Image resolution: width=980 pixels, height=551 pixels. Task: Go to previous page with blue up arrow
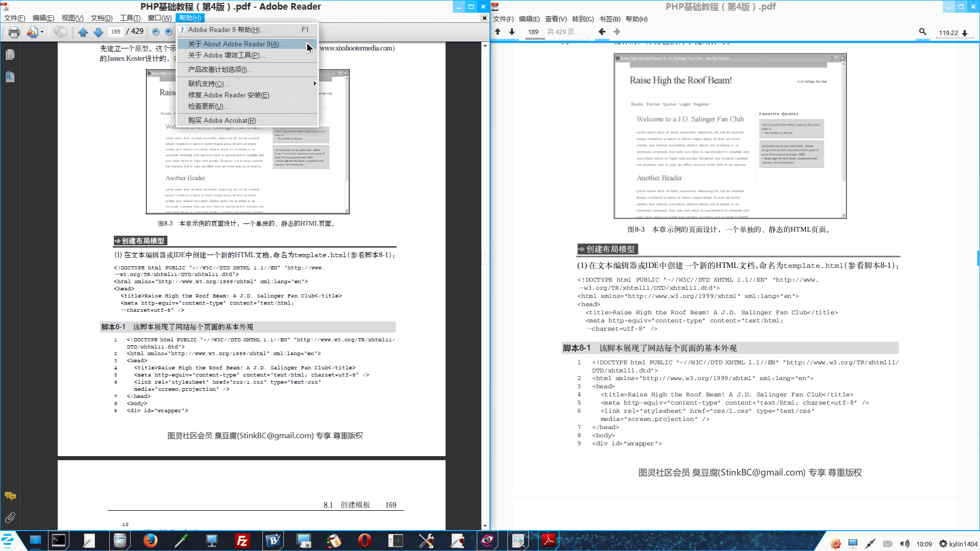(83, 32)
